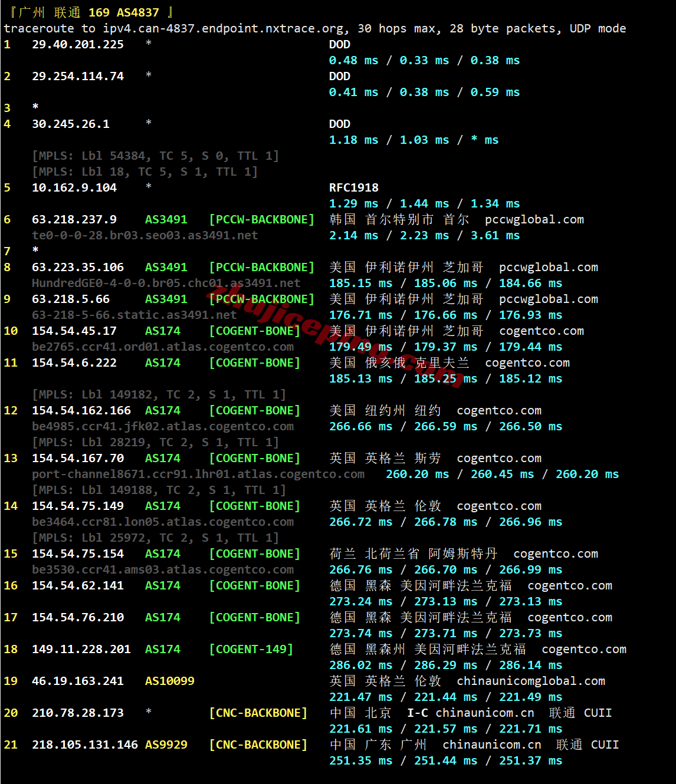Click hostname port-channel8671.ccr91.lhr01.atlas.cogentco.com
Screen dimensions: 676x784
click(198, 474)
